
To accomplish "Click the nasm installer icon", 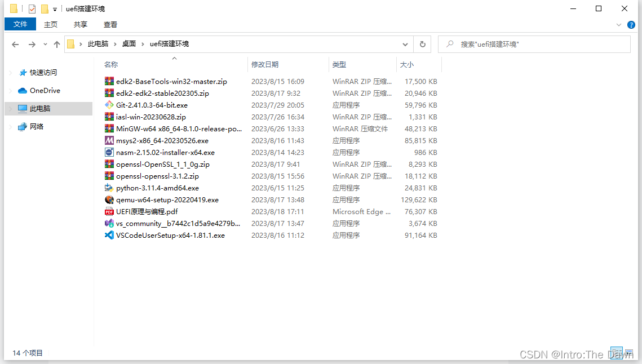I will click(109, 152).
